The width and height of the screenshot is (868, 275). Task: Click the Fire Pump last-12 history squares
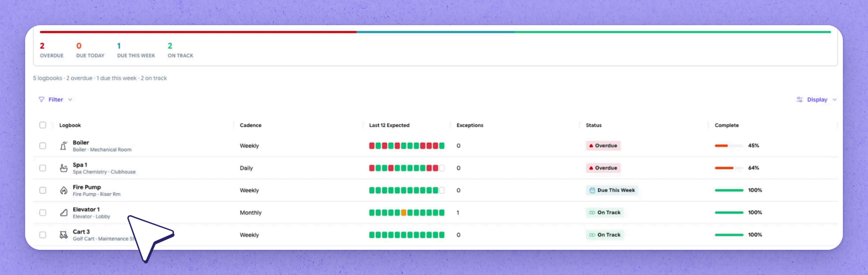click(x=407, y=191)
